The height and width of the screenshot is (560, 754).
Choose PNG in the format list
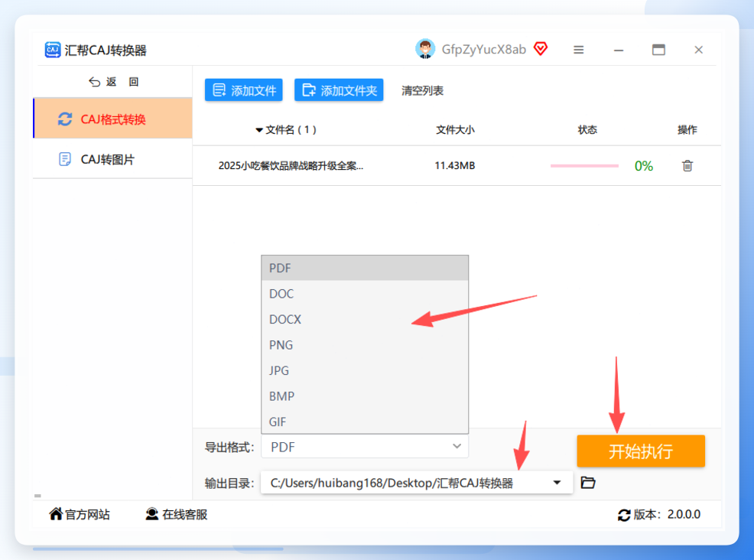[365, 345]
